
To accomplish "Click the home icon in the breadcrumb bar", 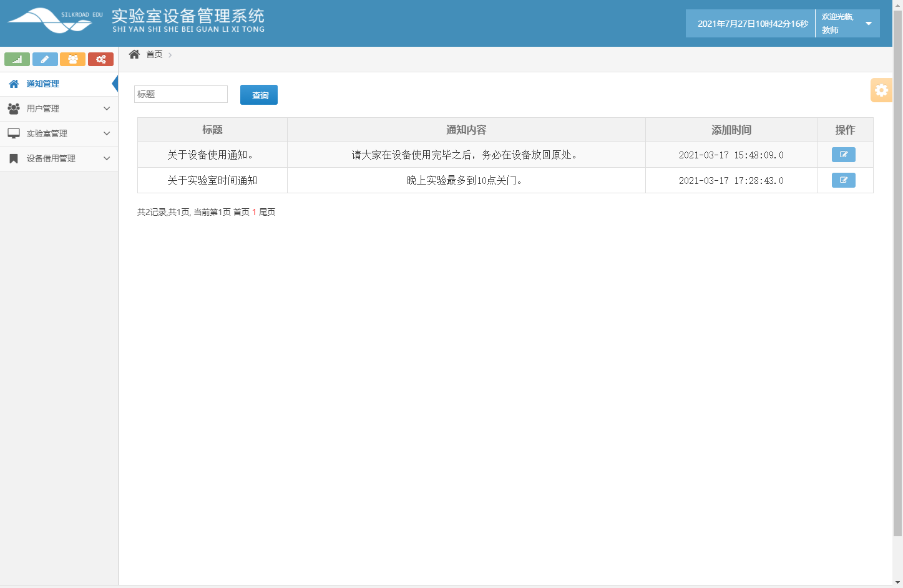I will pos(134,54).
